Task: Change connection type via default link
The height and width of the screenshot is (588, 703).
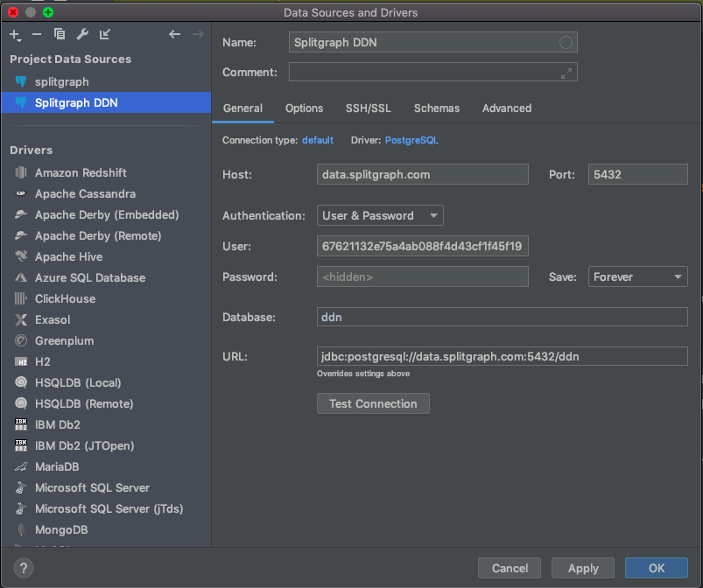Action: pos(318,140)
